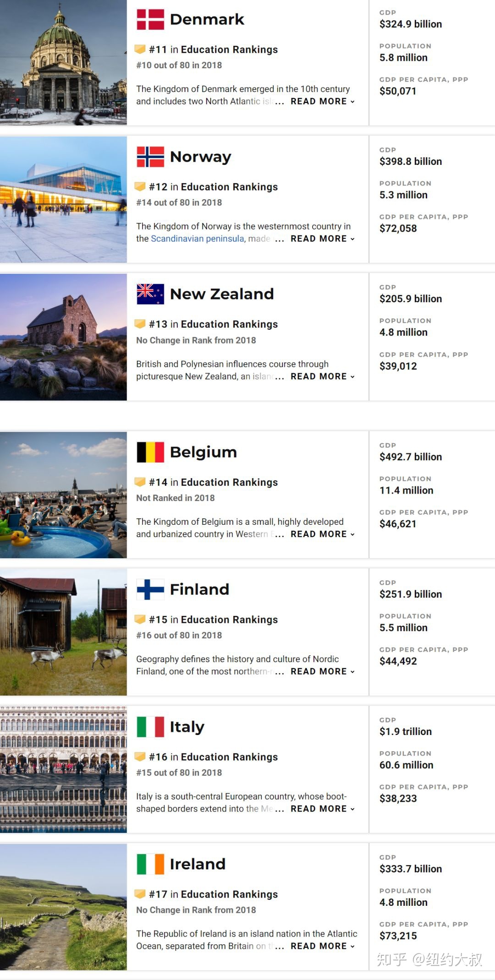
Task: Open the Finland country title
Action: coord(199,589)
